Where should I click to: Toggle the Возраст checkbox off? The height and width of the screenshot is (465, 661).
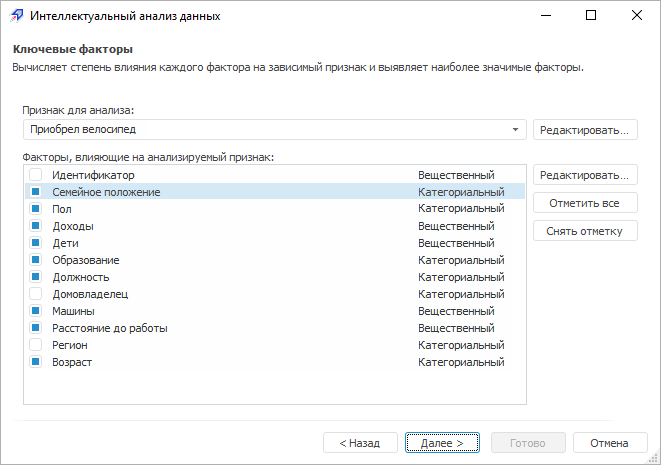(35, 362)
